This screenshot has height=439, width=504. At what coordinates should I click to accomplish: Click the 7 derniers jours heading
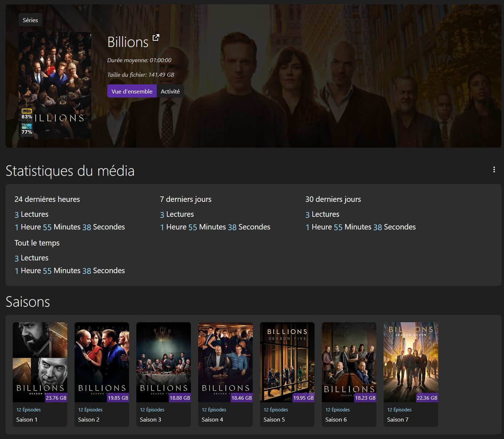[x=186, y=199]
